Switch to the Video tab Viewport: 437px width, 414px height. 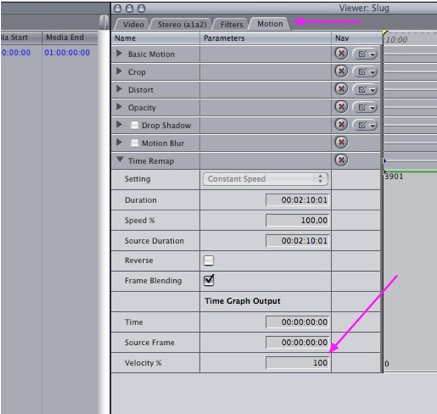click(133, 24)
